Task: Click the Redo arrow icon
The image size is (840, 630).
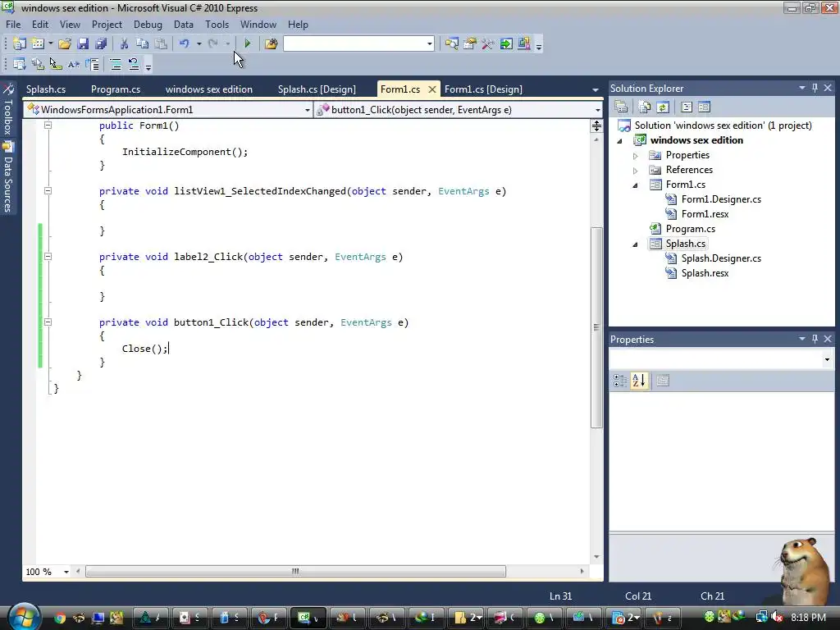Action: pos(212,43)
